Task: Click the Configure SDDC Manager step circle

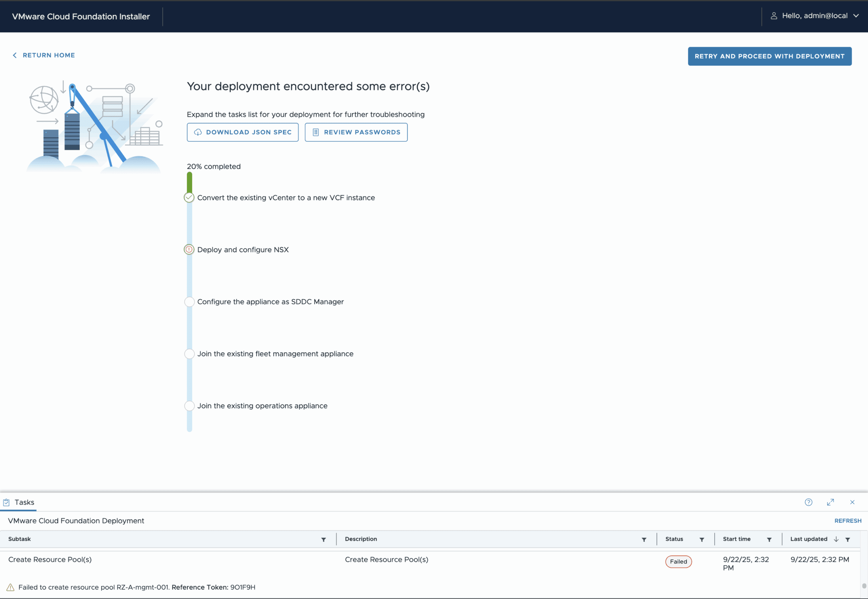Action: (x=189, y=302)
